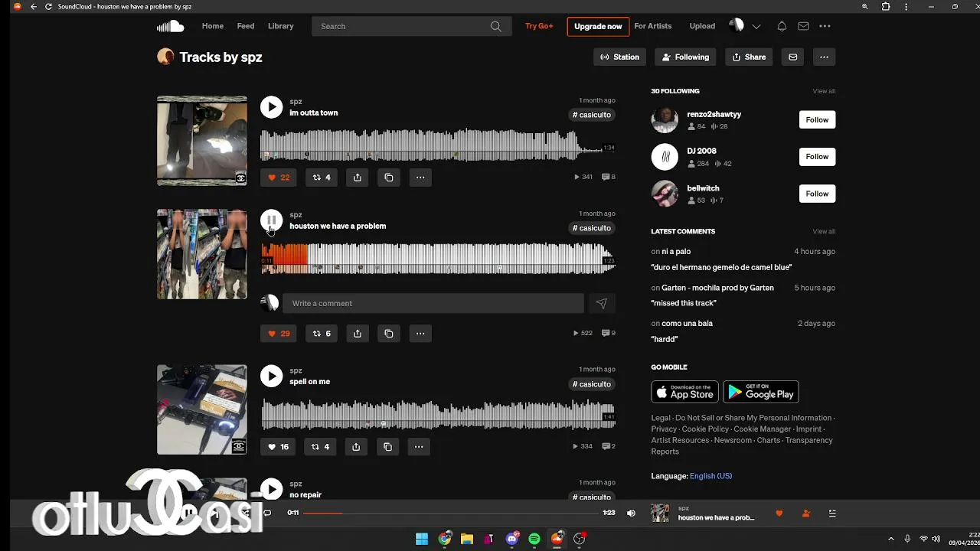Like the track spell on me
Screen dimensions: 980x551
tap(278, 447)
